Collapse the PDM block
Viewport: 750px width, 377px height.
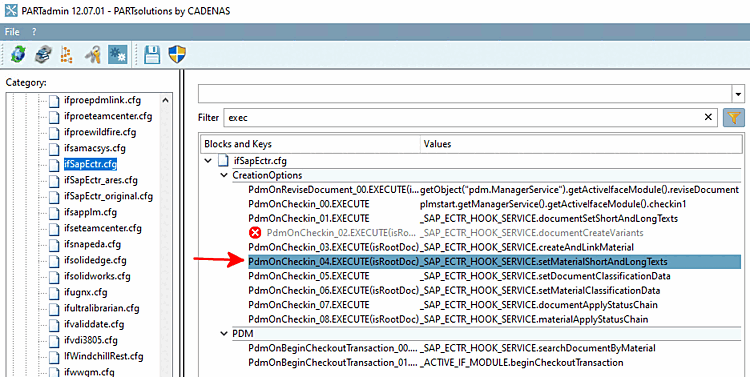tap(224, 333)
